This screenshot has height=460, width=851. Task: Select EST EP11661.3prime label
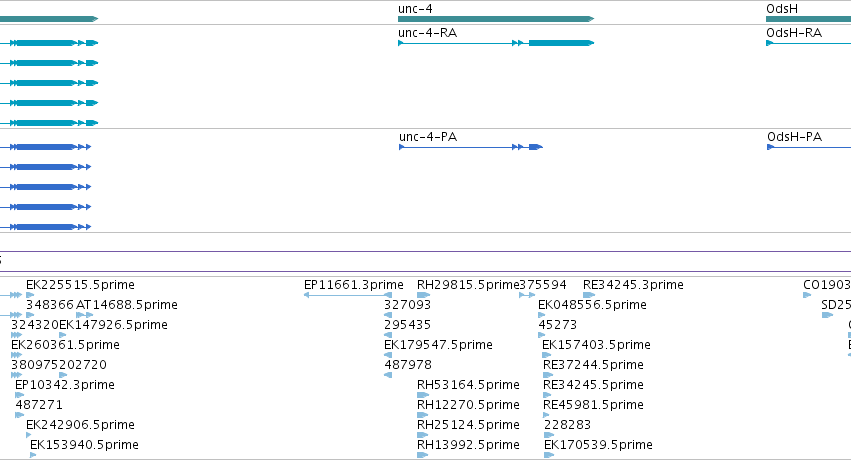354,285
